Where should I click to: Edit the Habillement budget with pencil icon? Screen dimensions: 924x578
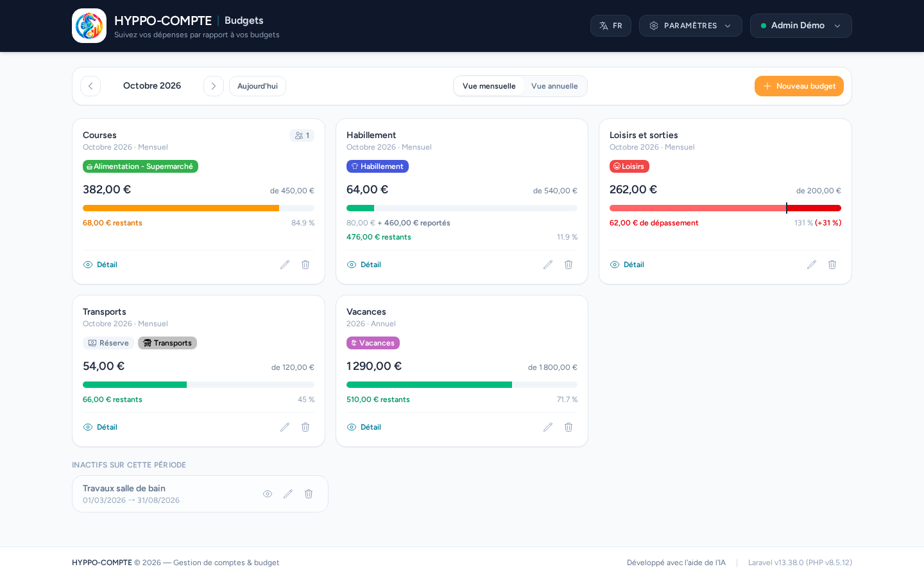[x=548, y=265]
